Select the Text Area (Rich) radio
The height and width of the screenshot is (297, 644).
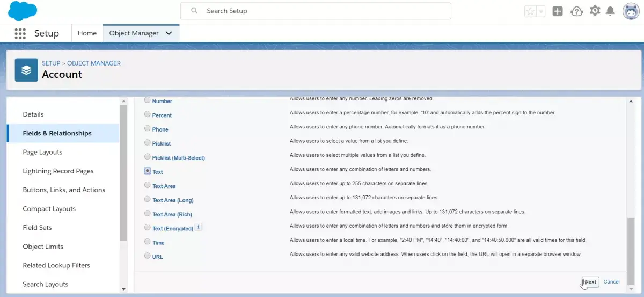pyautogui.click(x=148, y=213)
